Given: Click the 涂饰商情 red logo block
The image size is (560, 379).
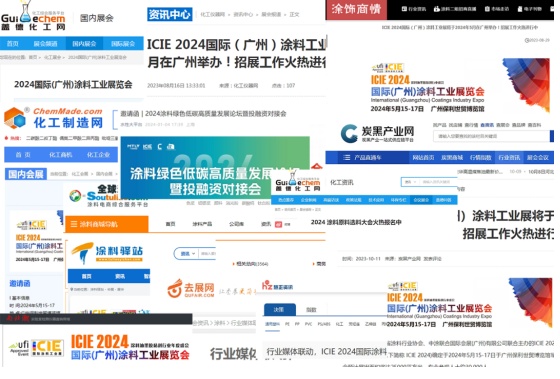Looking at the screenshot, I should tap(356, 9).
